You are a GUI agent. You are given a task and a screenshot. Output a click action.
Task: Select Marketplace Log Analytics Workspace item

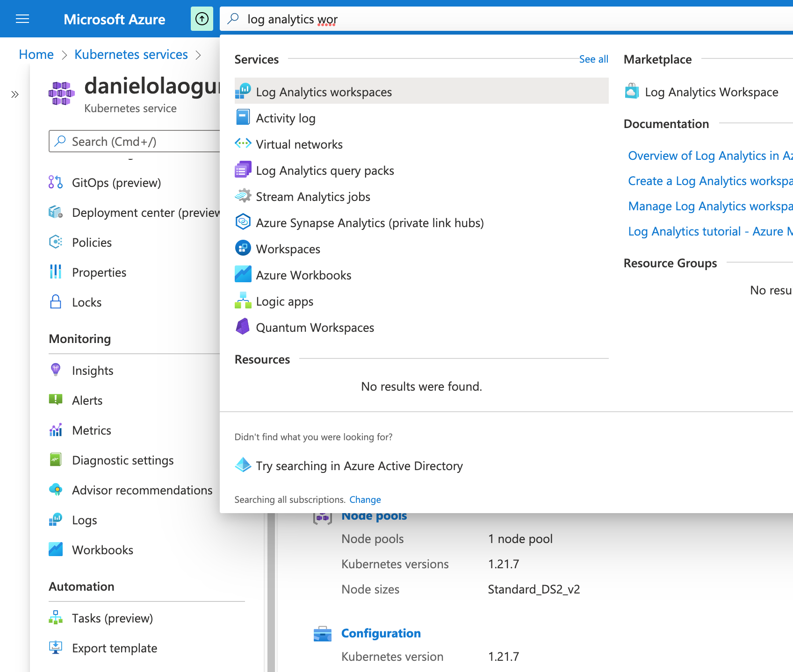tap(708, 92)
